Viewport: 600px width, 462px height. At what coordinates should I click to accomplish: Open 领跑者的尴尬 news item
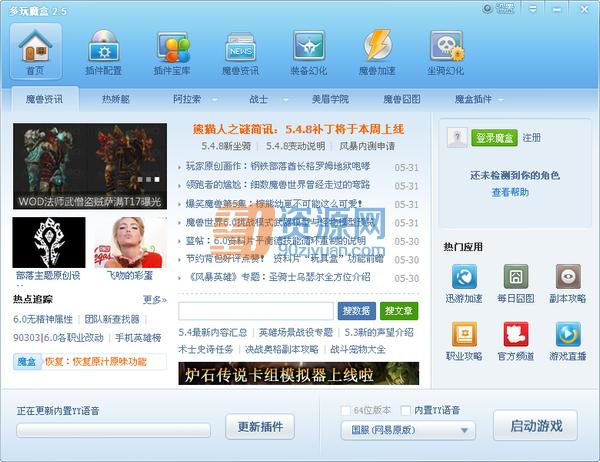[x=278, y=185]
